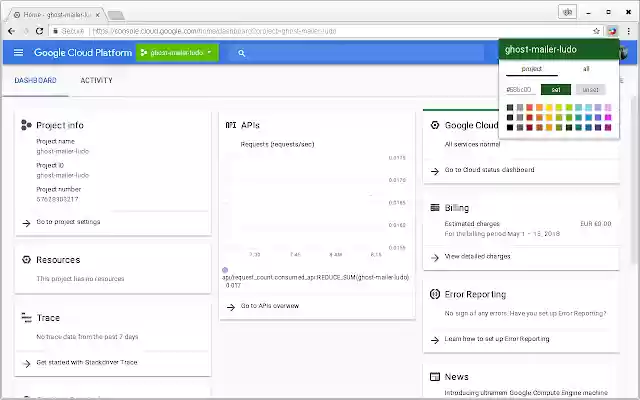This screenshot has height=400, width=640.
Task: Select the all tab in color popup
Action: pos(586,69)
